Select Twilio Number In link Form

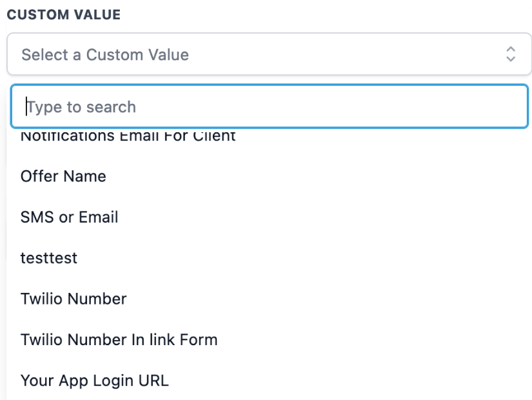point(119,339)
